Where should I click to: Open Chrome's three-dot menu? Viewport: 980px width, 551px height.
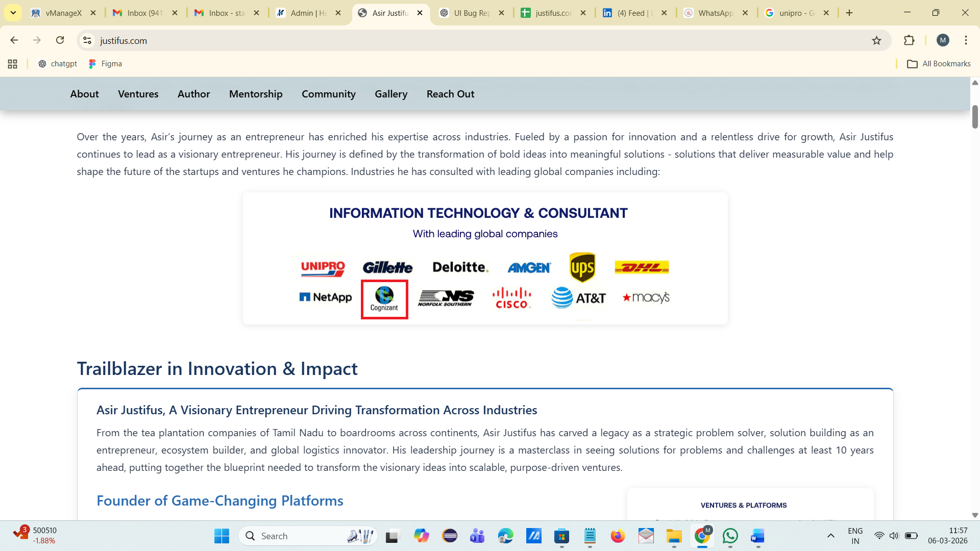pyautogui.click(x=966, y=40)
